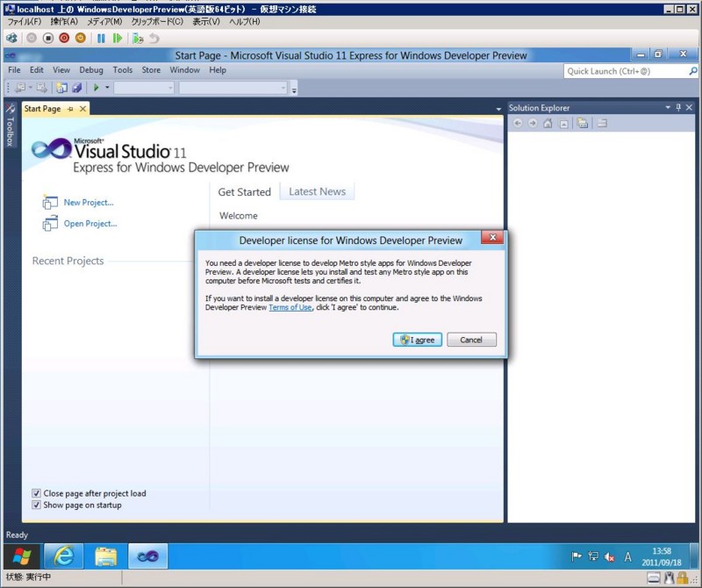Click the Terms of Use link
The height and width of the screenshot is (588, 702).
tap(290, 307)
